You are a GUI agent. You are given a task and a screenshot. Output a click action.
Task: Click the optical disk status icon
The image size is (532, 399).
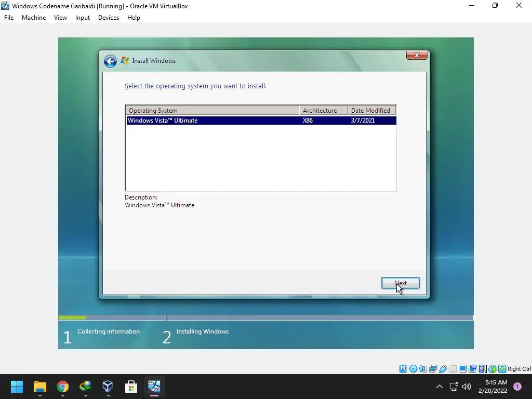413,368
